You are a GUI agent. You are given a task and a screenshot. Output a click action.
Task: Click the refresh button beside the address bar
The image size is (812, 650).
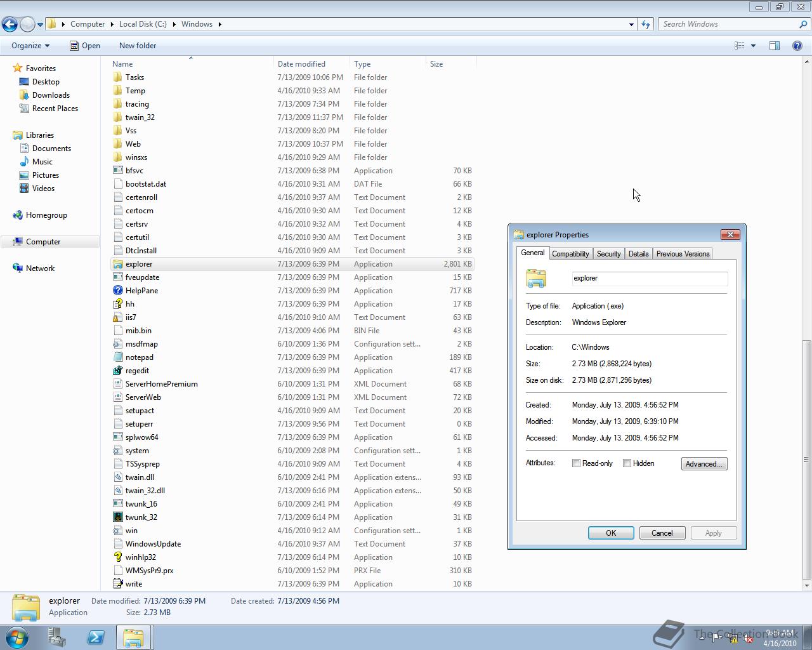(x=646, y=24)
